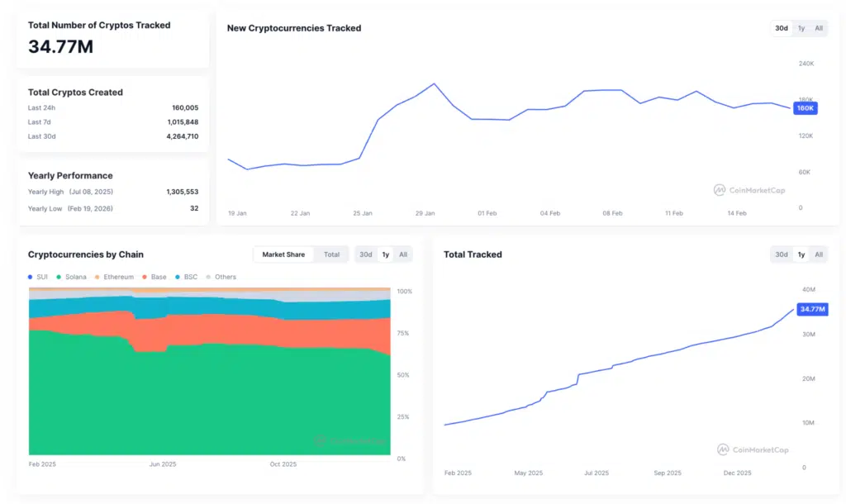The height and width of the screenshot is (504, 846).
Task: Open the 30d range on New Cryptocurrencies Tracked
Action: 780,27
